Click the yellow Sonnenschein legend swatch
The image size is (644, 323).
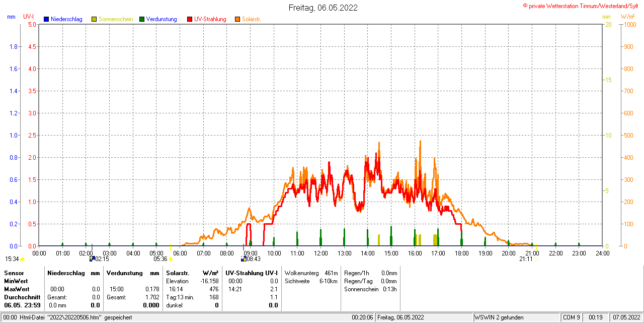(94, 19)
